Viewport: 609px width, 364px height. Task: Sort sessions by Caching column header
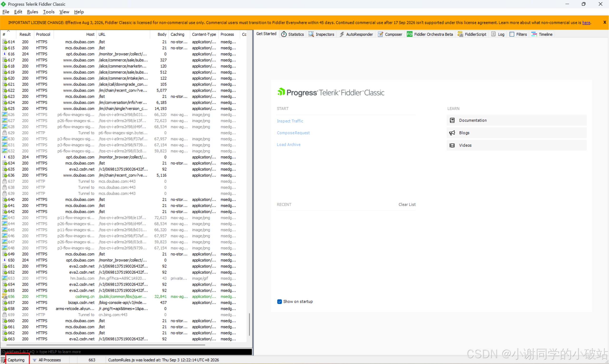point(179,34)
